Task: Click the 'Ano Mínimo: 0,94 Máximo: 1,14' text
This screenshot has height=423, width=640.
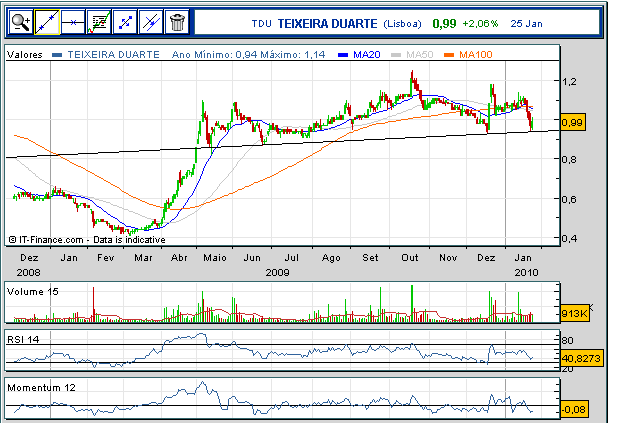Action: pos(249,55)
